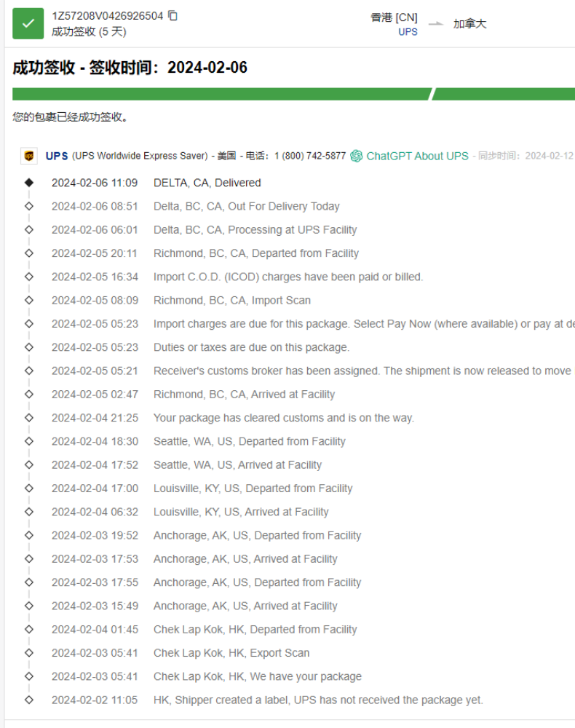The height and width of the screenshot is (728, 575).
Task: Click Anchorage Departed from Facility at 19:52
Action: pyautogui.click(x=257, y=535)
